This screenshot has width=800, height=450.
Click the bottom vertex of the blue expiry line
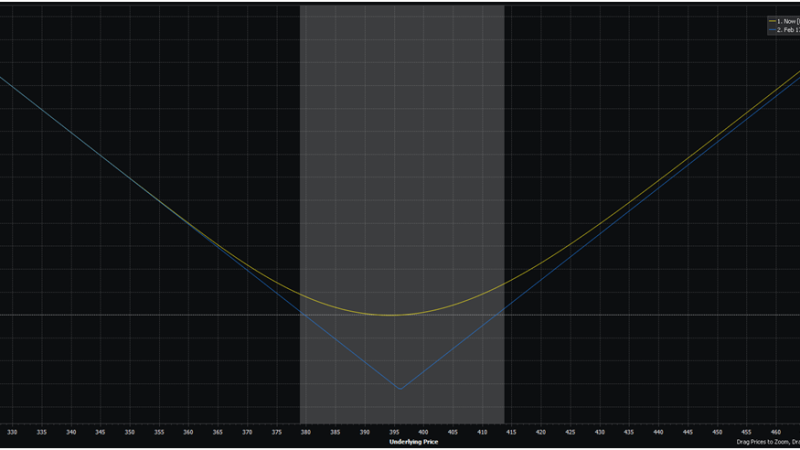[399, 389]
